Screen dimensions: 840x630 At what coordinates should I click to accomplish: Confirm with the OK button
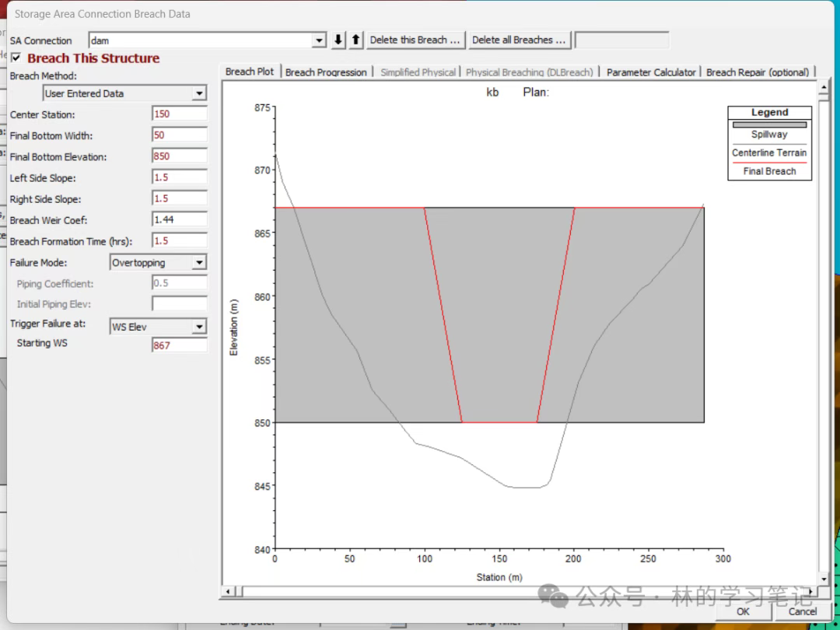pos(743,611)
